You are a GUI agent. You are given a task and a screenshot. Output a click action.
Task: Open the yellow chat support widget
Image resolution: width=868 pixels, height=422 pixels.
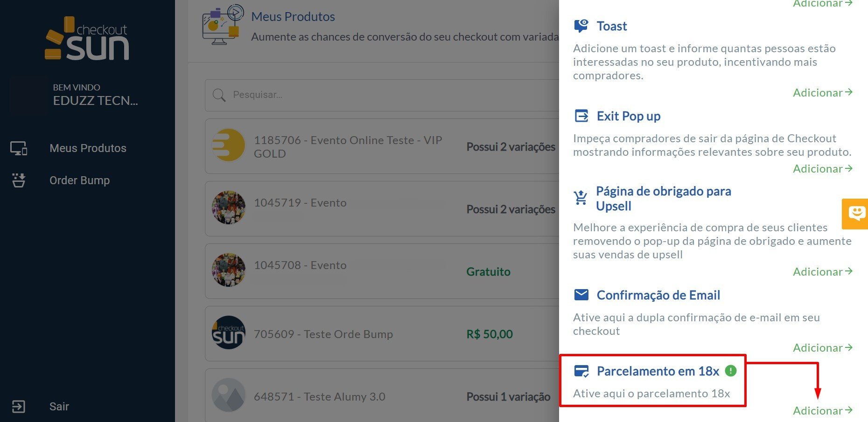click(856, 214)
